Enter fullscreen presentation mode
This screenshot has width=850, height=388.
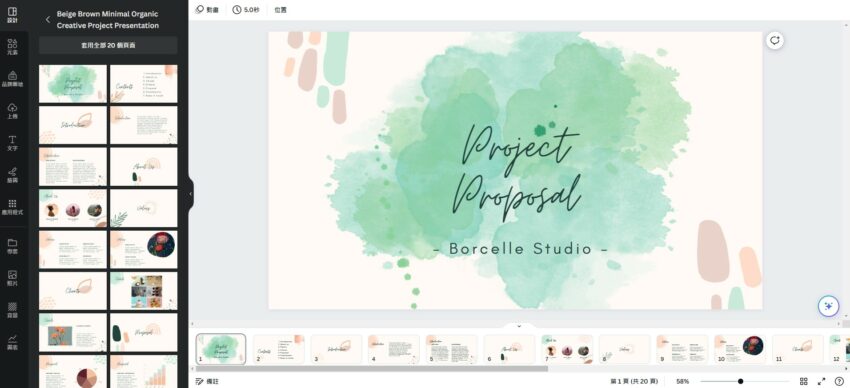(821, 381)
